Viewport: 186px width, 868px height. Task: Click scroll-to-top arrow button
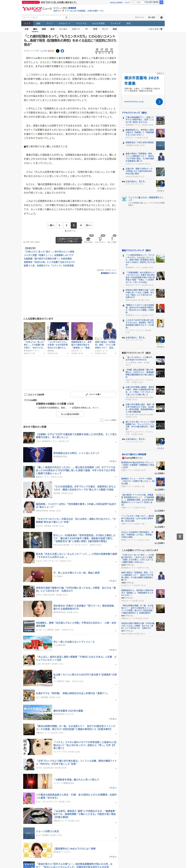point(180,536)
